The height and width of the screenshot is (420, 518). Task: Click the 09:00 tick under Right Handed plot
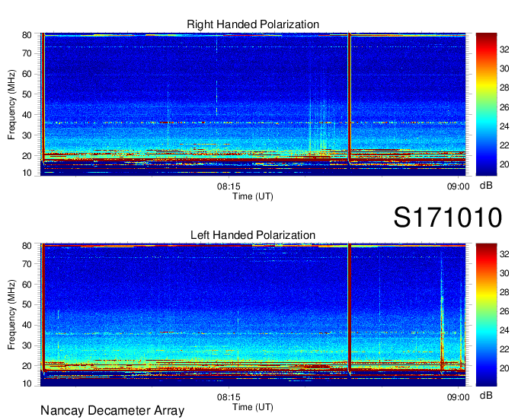(459, 186)
